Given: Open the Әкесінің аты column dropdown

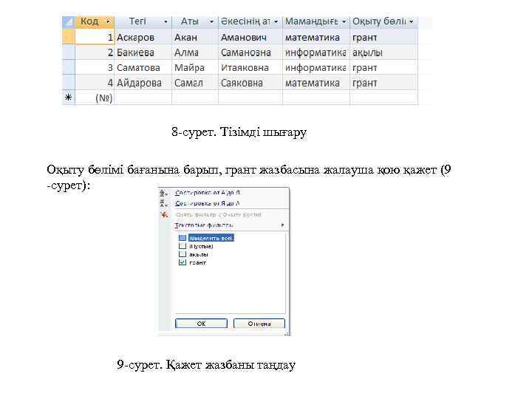Looking at the screenshot, I should pyautogui.click(x=276, y=21).
